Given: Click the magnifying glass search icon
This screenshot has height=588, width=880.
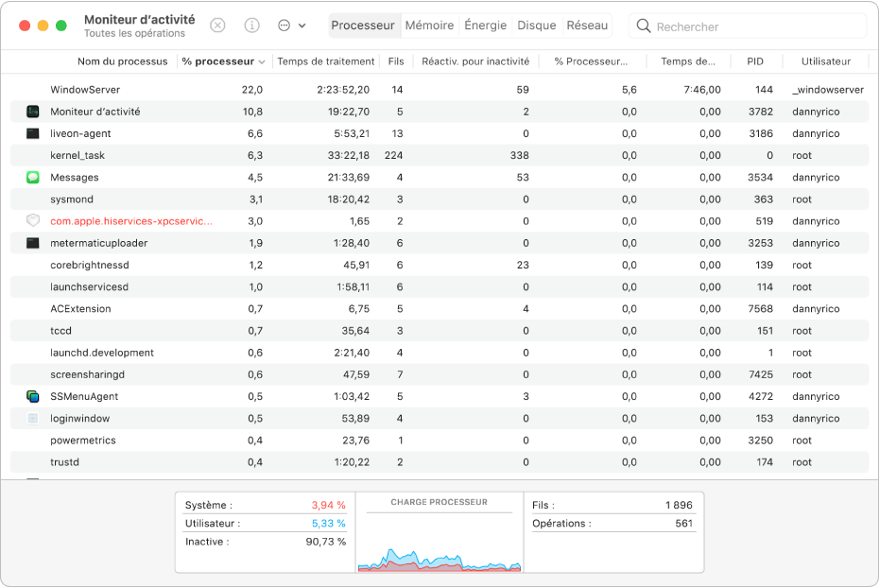Looking at the screenshot, I should point(644,26).
